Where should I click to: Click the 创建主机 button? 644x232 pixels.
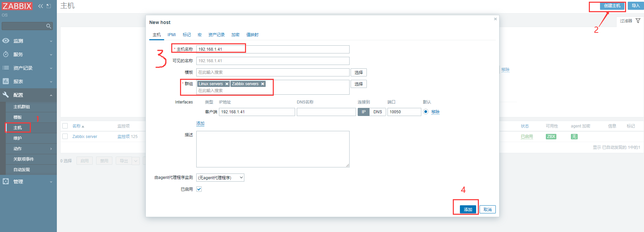612,6
